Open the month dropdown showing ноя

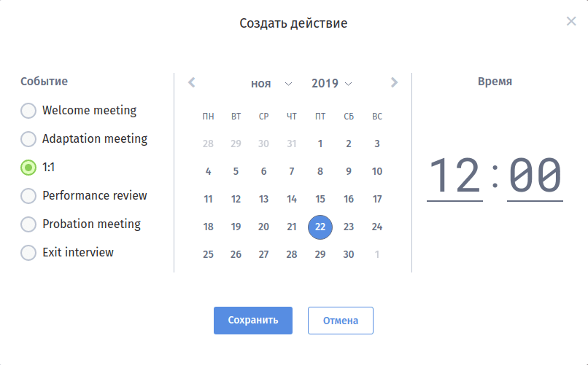tap(271, 84)
